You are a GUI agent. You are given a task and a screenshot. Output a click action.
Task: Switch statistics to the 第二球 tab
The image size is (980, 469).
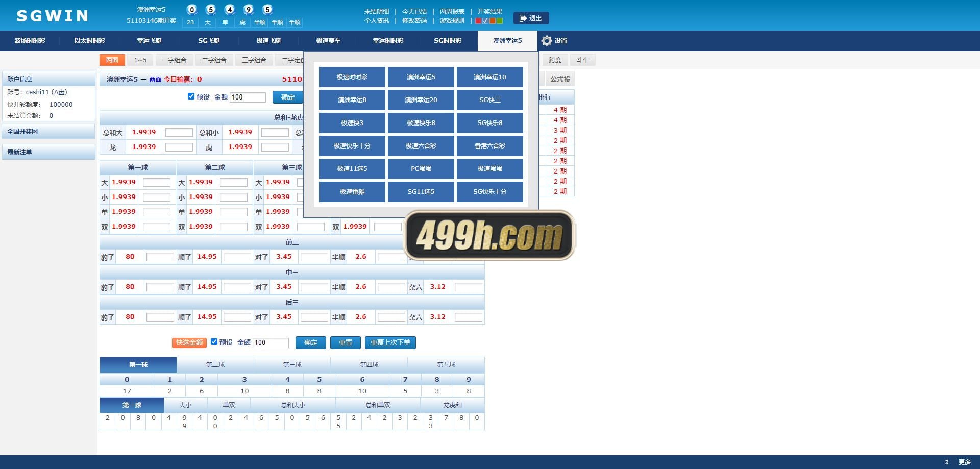(215, 365)
